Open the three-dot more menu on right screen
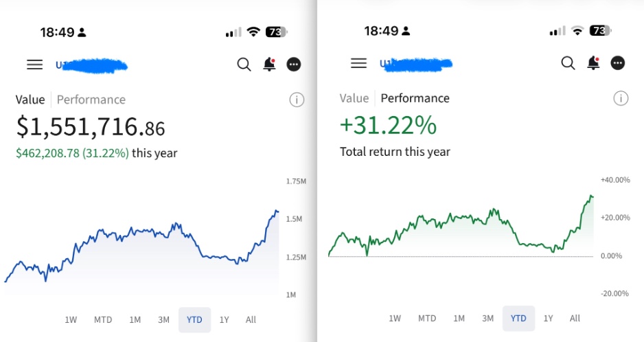644x342 pixels. click(x=618, y=63)
